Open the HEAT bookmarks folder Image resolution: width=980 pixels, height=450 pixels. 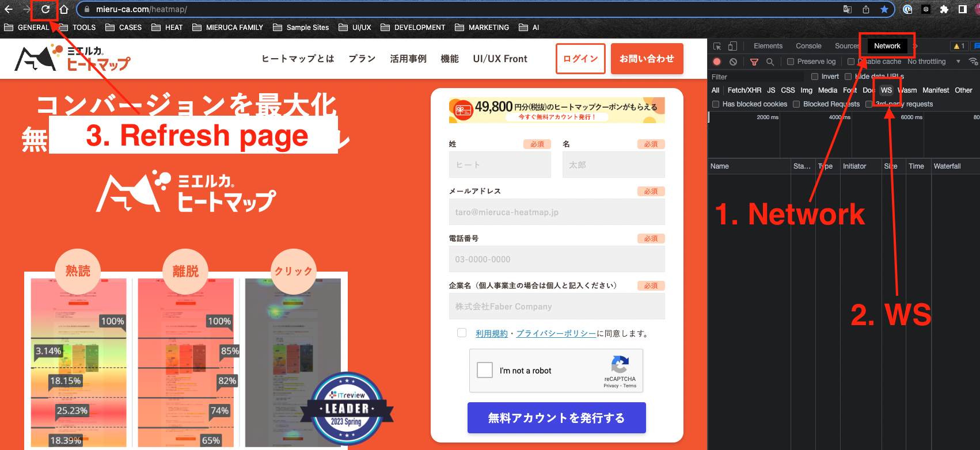(167, 27)
